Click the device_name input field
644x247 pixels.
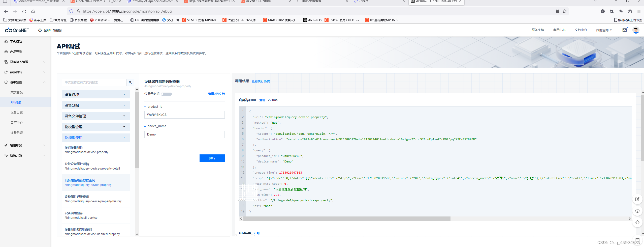(x=184, y=134)
